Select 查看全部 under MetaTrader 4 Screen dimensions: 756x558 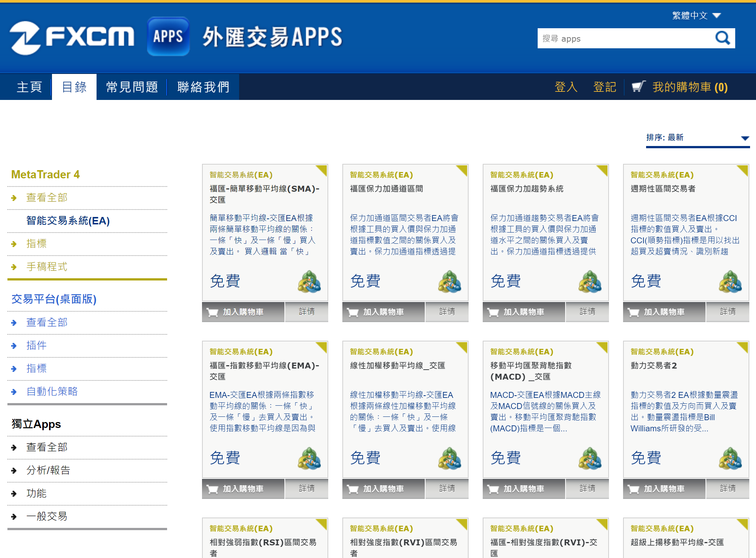tap(47, 198)
